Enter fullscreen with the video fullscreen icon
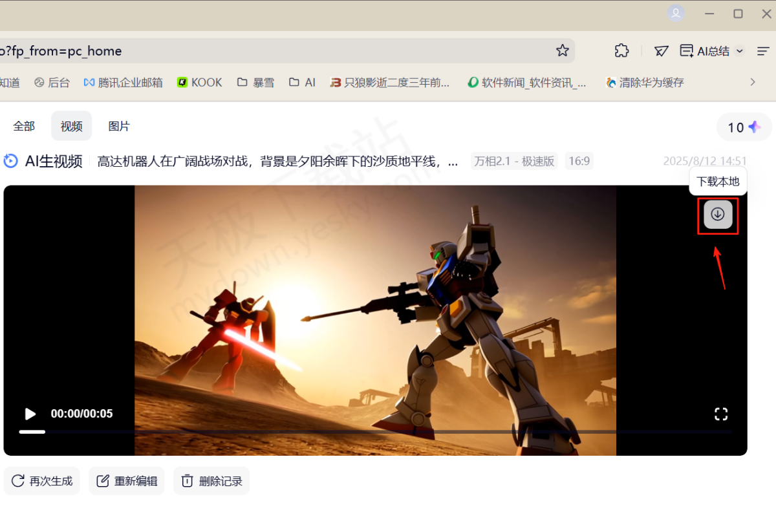This screenshot has height=532, width=776. pyautogui.click(x=720, y=414)
